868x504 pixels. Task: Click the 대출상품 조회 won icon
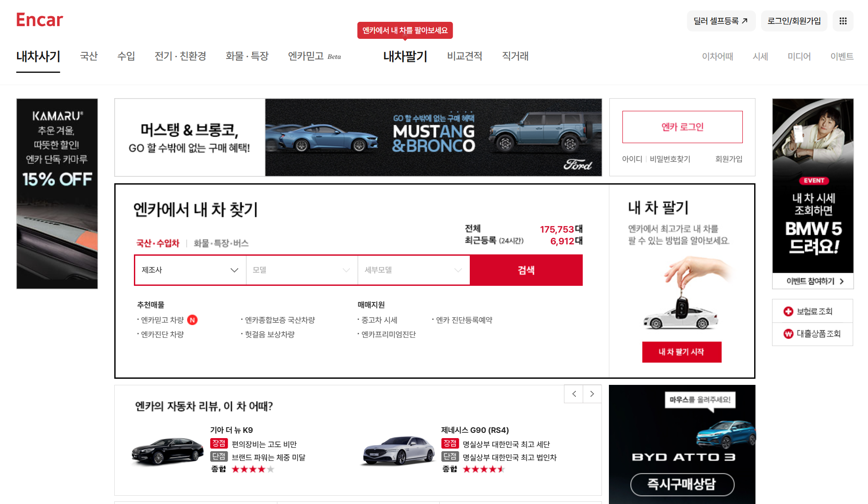pyautogui.click(x=788, y=334)
